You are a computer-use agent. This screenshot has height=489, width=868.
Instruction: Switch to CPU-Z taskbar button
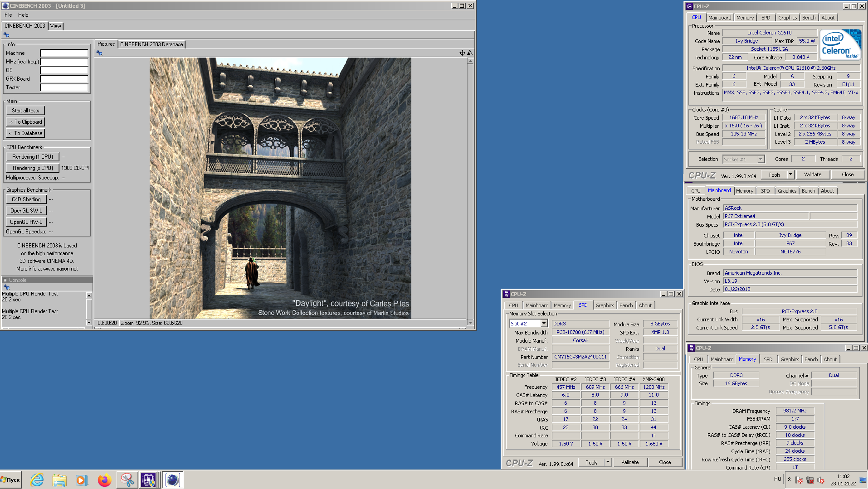point(148,479)
